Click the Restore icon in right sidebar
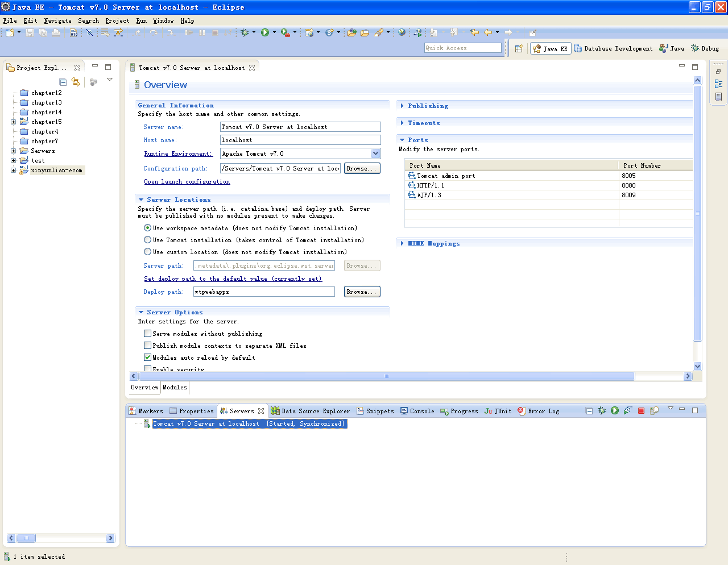Image resolution: width=728 pixels, height=565 pixels. [718, 72]
